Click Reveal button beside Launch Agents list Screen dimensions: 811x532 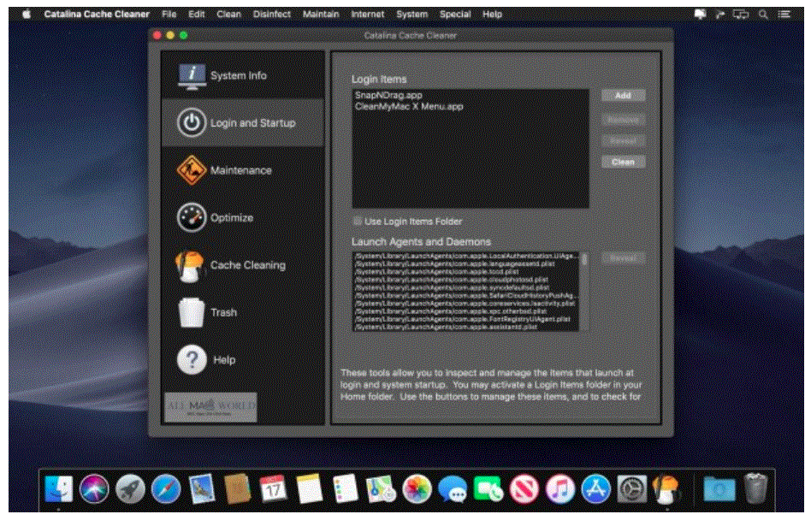pos(624,258)
